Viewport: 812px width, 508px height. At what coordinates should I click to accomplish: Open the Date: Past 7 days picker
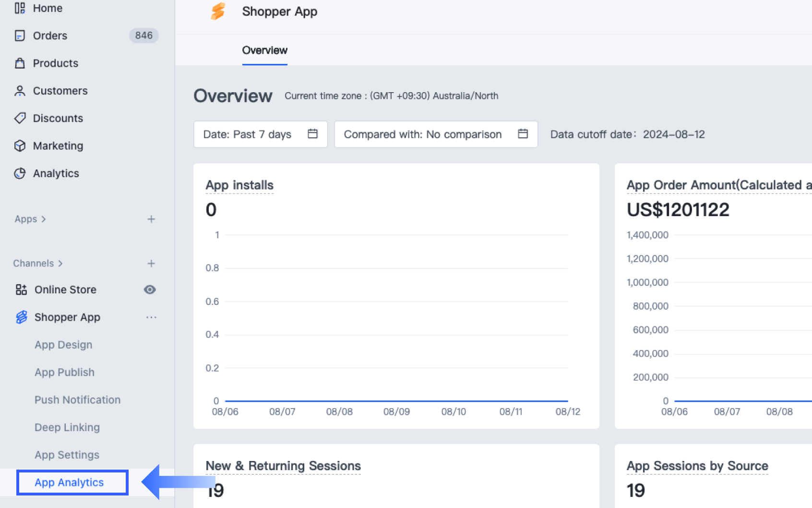pyautogui.click(x=260, y=134)
